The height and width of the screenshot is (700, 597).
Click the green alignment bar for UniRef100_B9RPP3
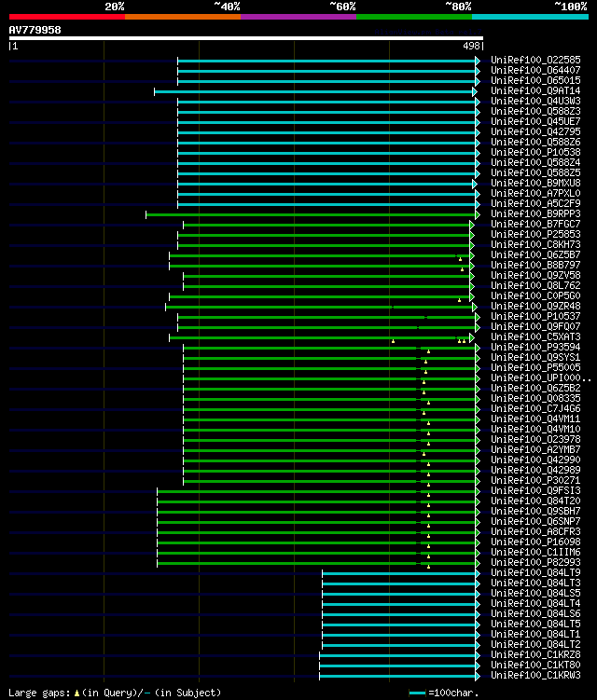point(311,215)
